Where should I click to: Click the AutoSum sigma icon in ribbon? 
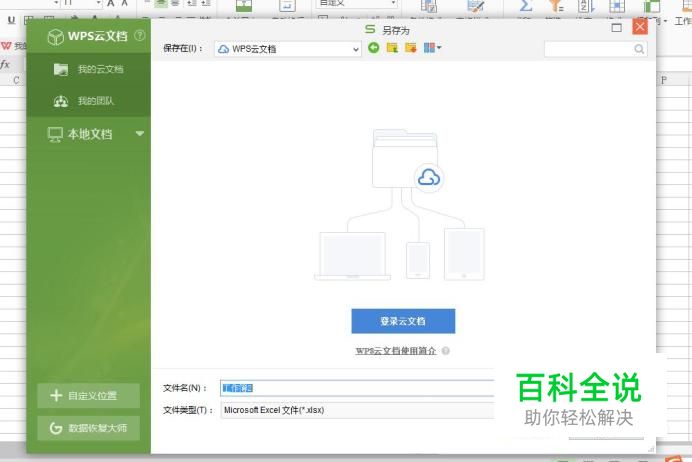click(x=525, y=6)
